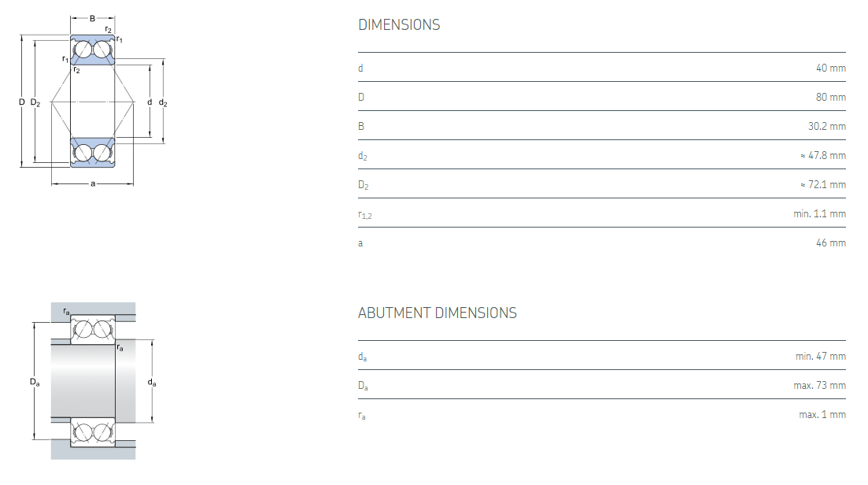The width and height of the screenshot is (868, 485).
Task: Click the 46 mm value for a
Action: 830,243
